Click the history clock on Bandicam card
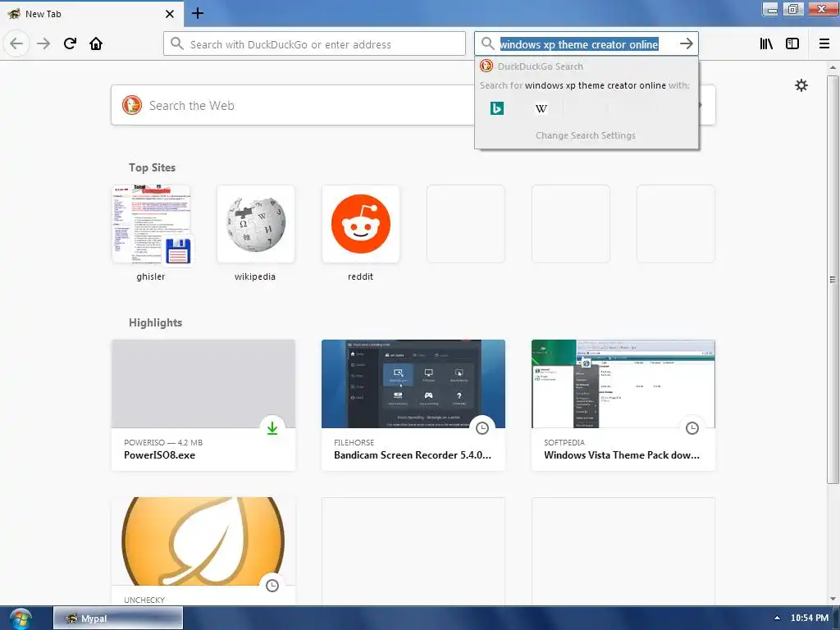This screenshot has height=630, width=840. point(482,428)
